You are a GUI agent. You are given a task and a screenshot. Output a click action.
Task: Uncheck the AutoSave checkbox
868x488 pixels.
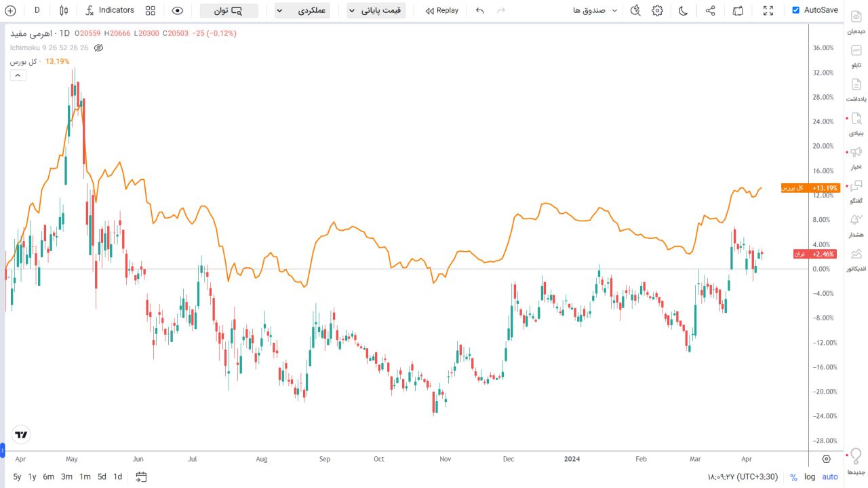(795, 10)
